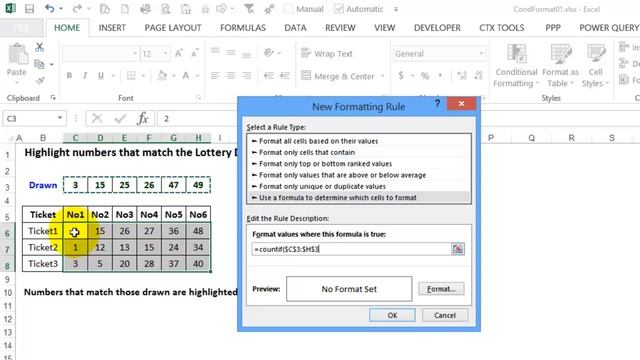The height and width of the screenshot is (360, 640).
Task: Decrease font size with smaller A icon
Action: 195,53
